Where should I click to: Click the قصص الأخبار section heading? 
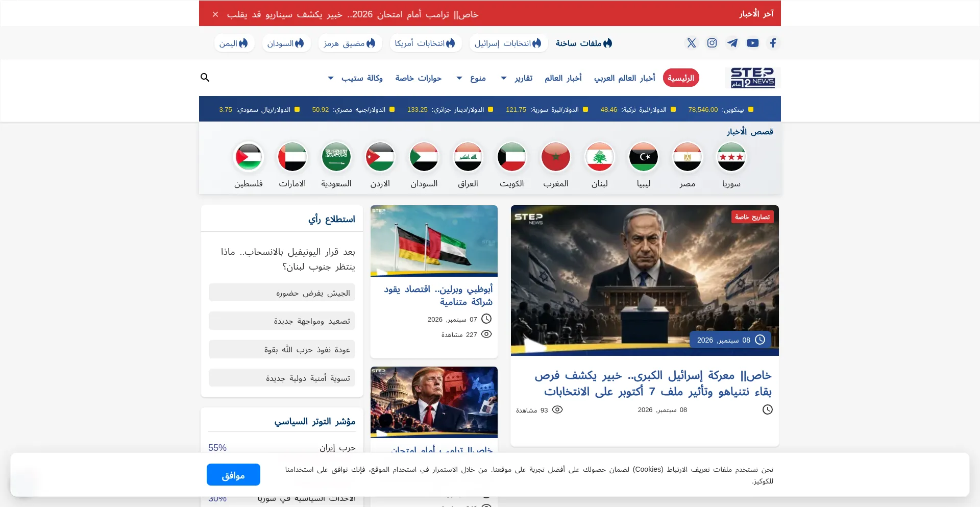[x=750, y=132]
